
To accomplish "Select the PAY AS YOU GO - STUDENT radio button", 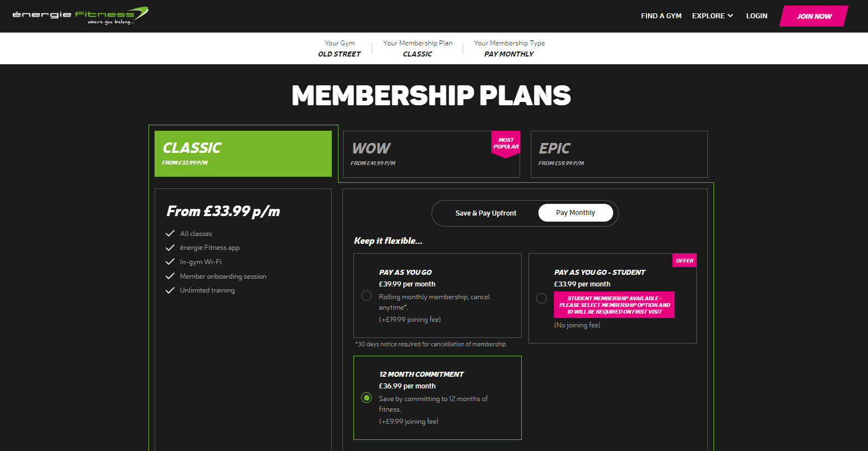I will coord(541,298).
